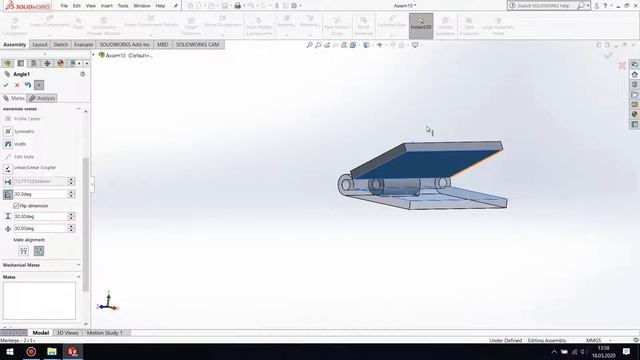Screen dimensions: 640x360
Task: Expand the Assem10 flyout tree arrow
Action: (x=93, y=55)
